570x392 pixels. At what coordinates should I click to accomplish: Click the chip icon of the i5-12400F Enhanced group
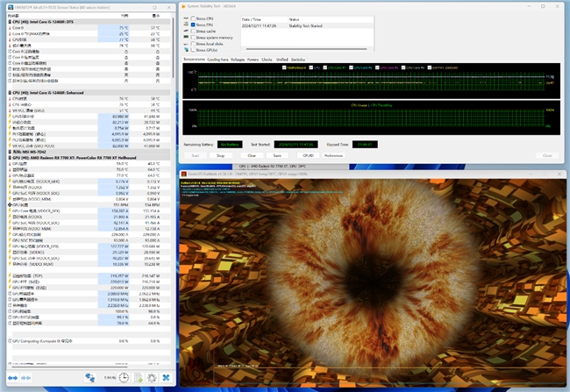[10, 93]
